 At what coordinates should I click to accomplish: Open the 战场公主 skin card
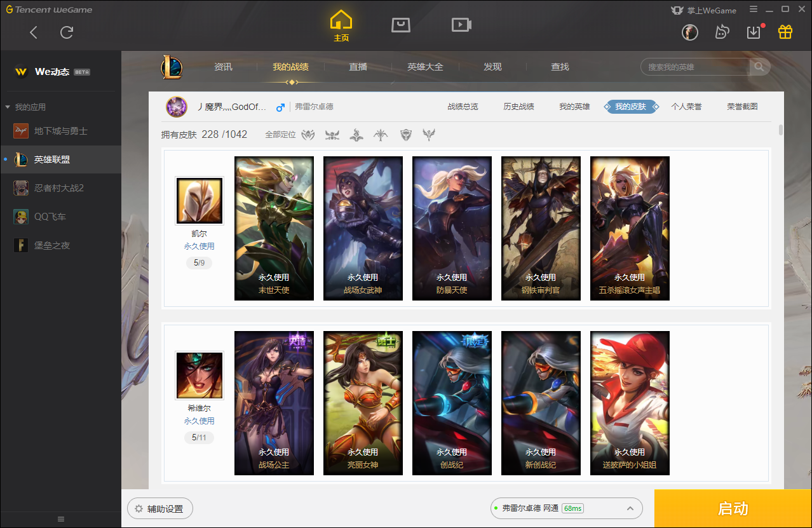tap(274, 403)
